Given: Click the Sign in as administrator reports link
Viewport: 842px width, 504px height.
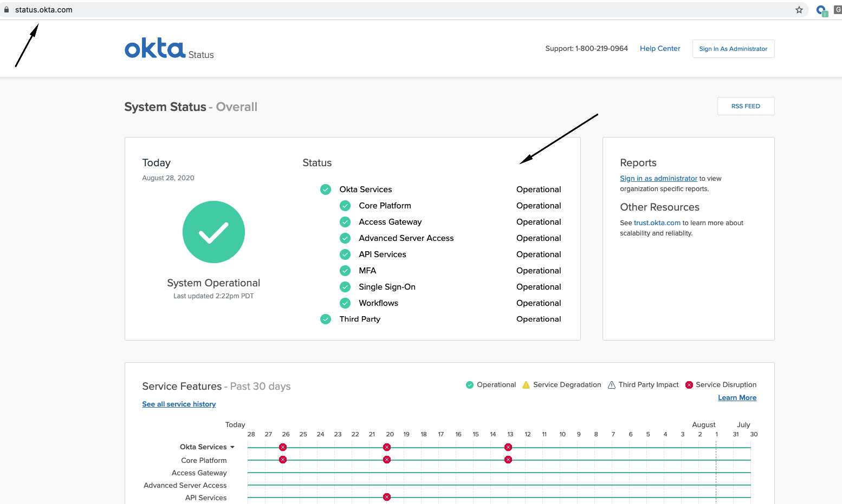Looking at the screenshot, I should (x=658, y=179).
